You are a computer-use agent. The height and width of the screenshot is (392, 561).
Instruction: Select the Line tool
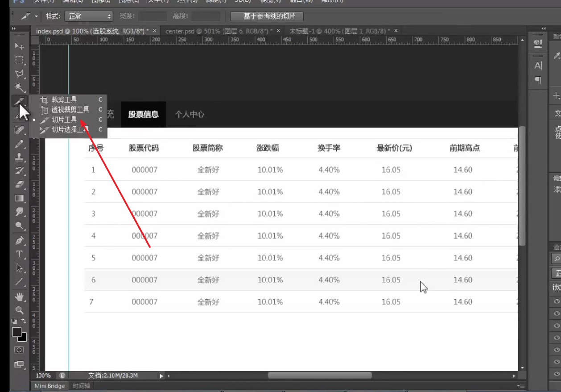(x=19, y=282)
